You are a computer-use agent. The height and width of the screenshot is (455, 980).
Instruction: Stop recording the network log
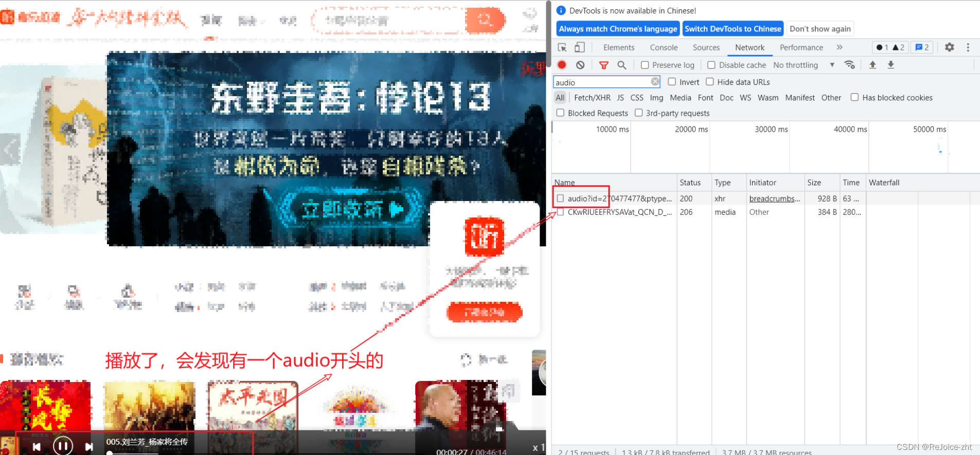[562, 65]
